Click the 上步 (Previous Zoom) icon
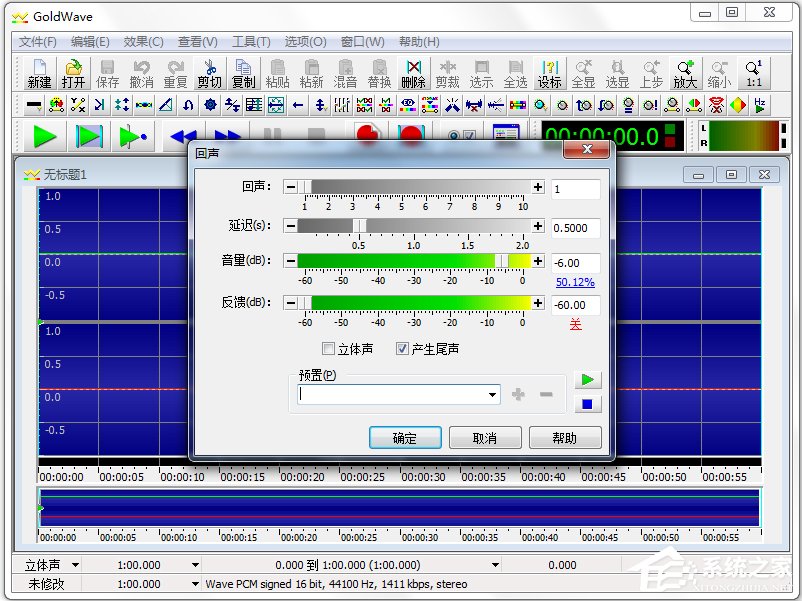This screenshot has width=802, height=601. click(652, 74)
